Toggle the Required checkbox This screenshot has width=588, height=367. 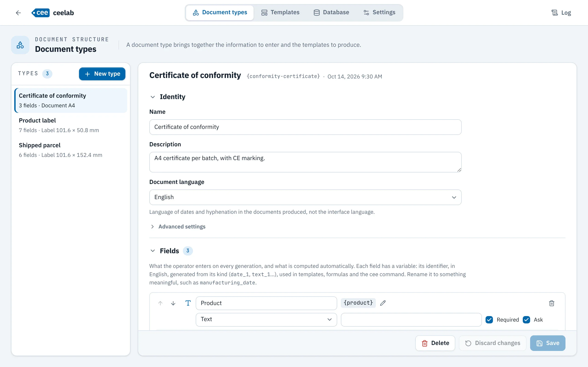[x=489, y=320]
